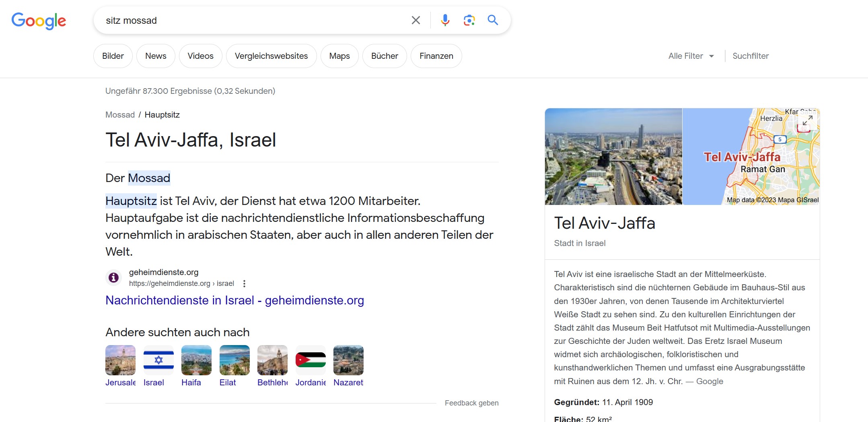868x422 pixels.
Task: Click the Tel Aviv-Jaffa panel title
Action: pyautogui.click(x=605, y=223)
